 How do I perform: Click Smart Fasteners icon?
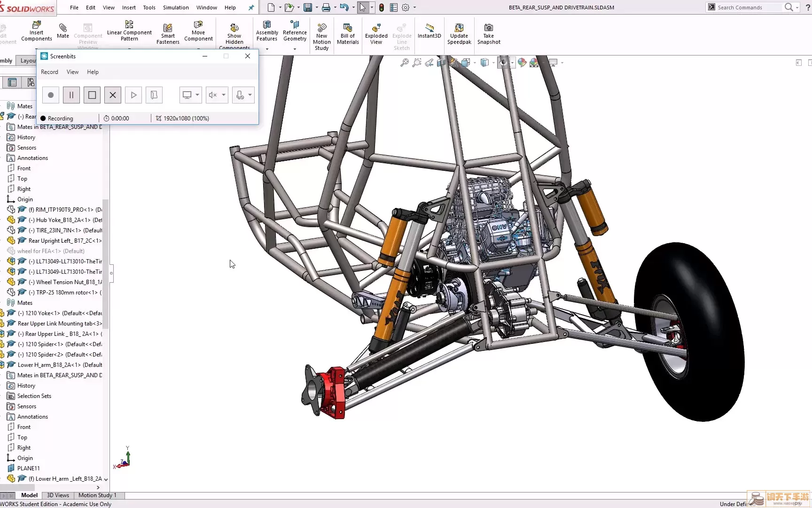tap(168, 34)
